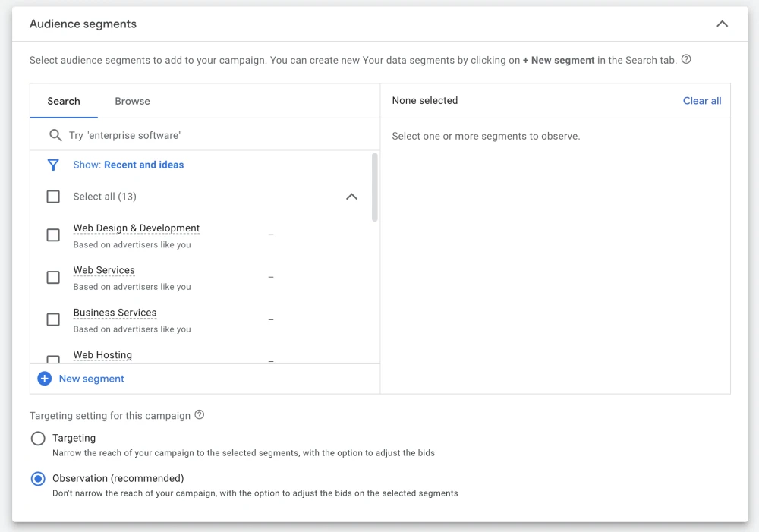Collapse the Select all list chevron
The height and width of the screenshot is (532, 759).
[352, 197]
